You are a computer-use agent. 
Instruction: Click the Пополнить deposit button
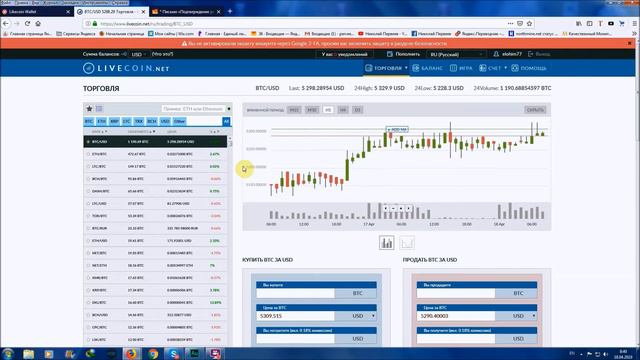tap(403, 54)
